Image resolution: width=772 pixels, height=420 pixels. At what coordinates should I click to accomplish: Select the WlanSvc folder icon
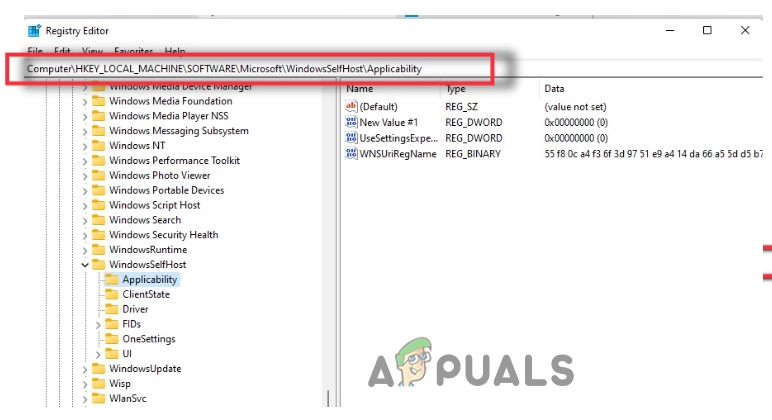point(99,398)
